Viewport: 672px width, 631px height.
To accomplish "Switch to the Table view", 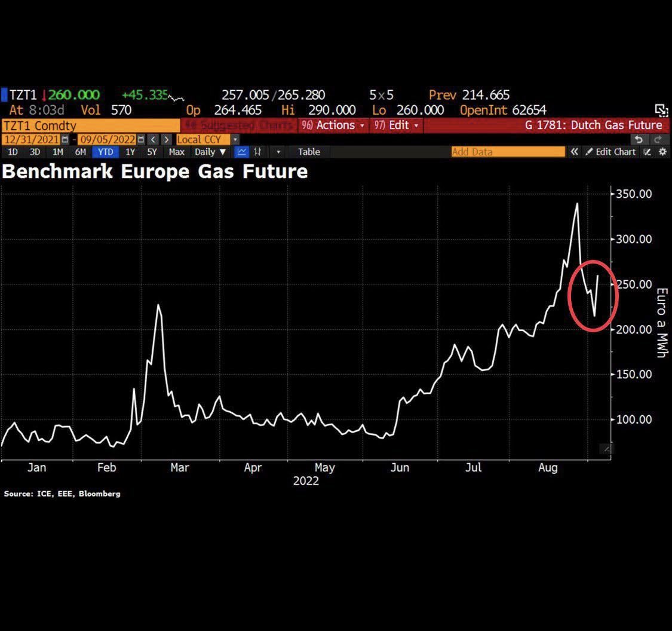I will [x=309, y=152].
